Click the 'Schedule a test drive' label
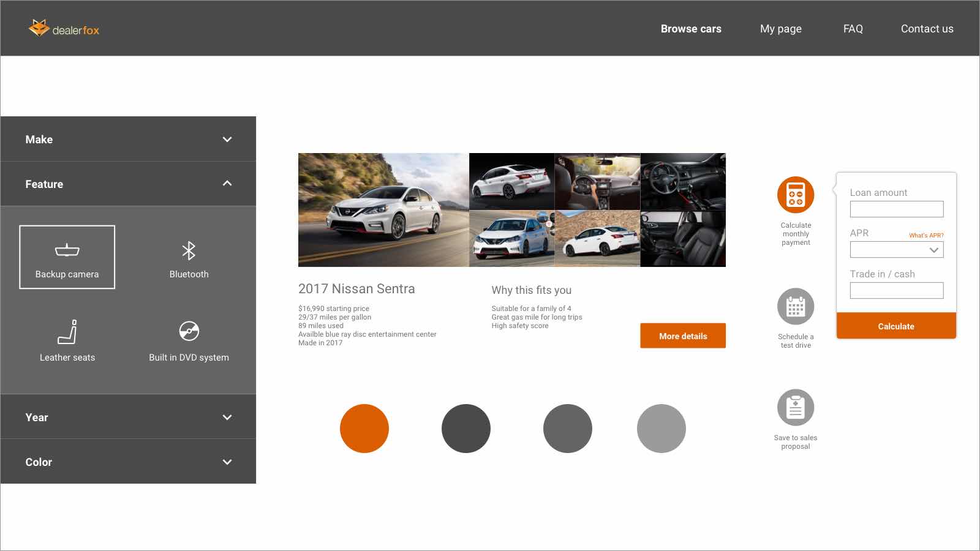The image size is (980, 551). coord(796,341)
